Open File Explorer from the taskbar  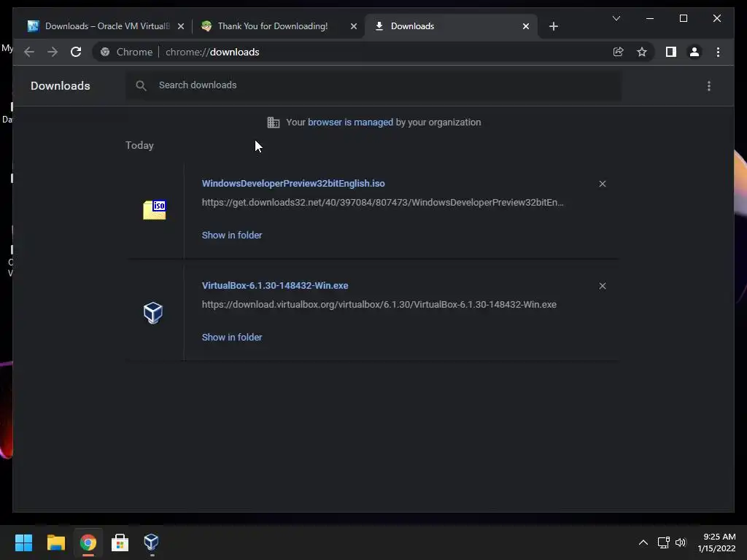click(55, 542)
